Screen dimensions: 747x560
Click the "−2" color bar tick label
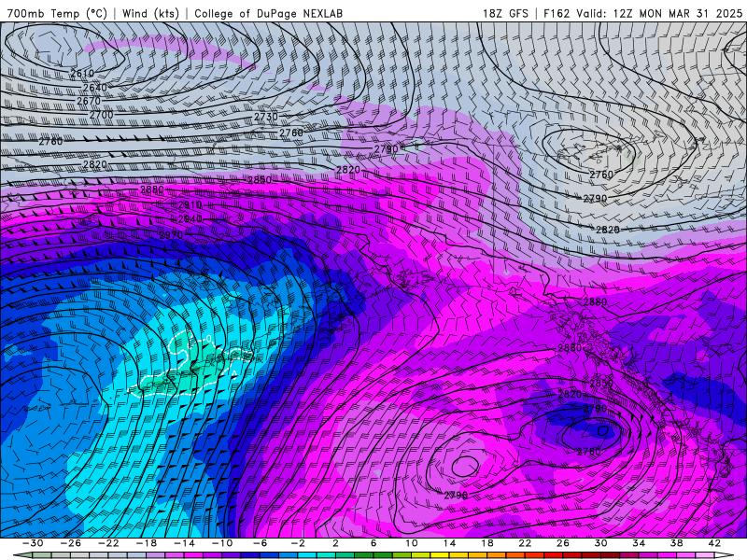tap(298, 543)
